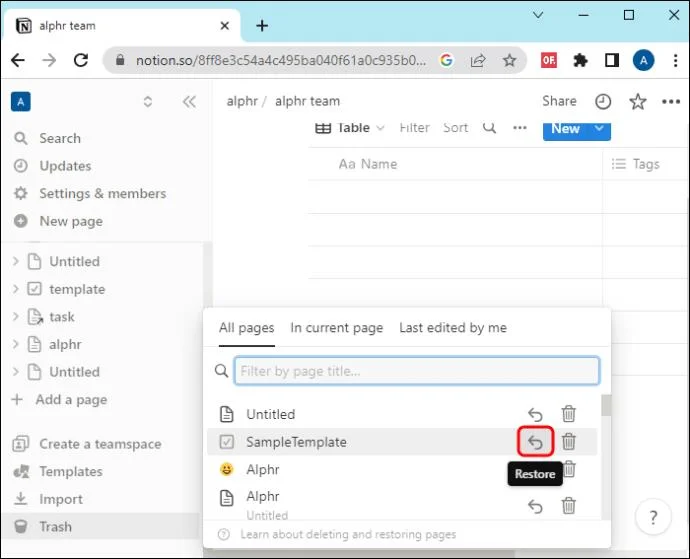This screenshot has width=690, height=559.
Task: Open the Chrome three-dot menu
Action: click(x=675, y=60)
